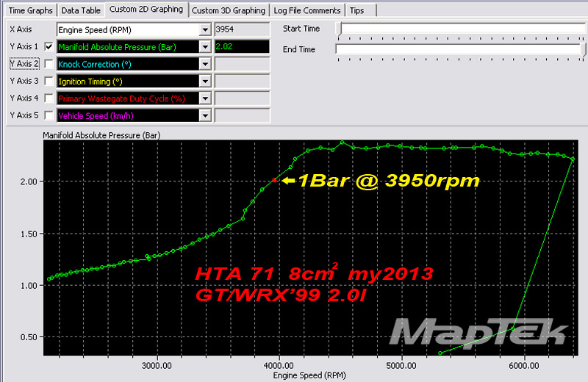Enable the Y Axis 3 checkbox
588x382 pixels.
pos(49,81)
